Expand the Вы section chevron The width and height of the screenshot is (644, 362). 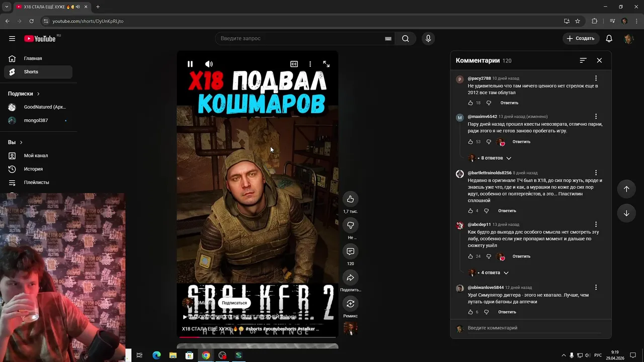[x=21, y=143]
